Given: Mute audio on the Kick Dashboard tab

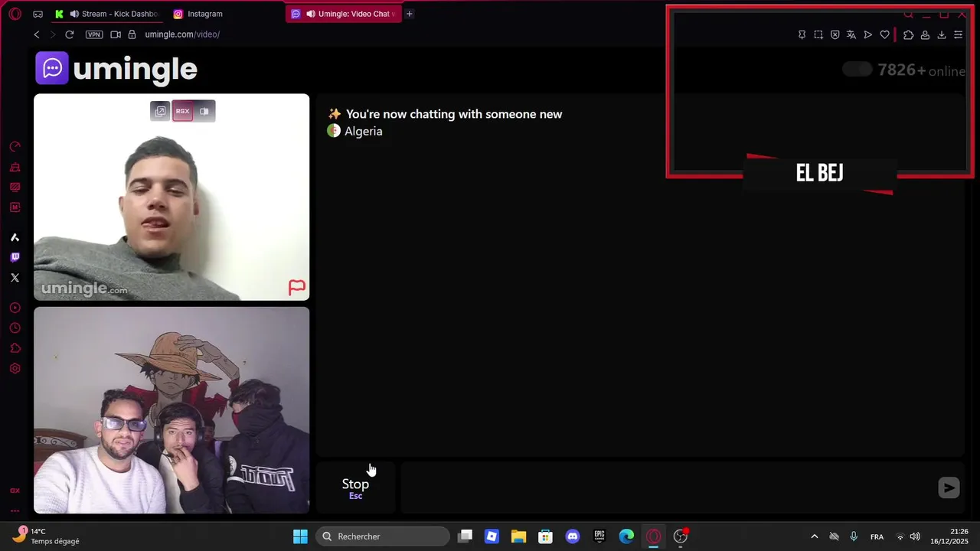Looking at the screenshot, I should point(74,14).
